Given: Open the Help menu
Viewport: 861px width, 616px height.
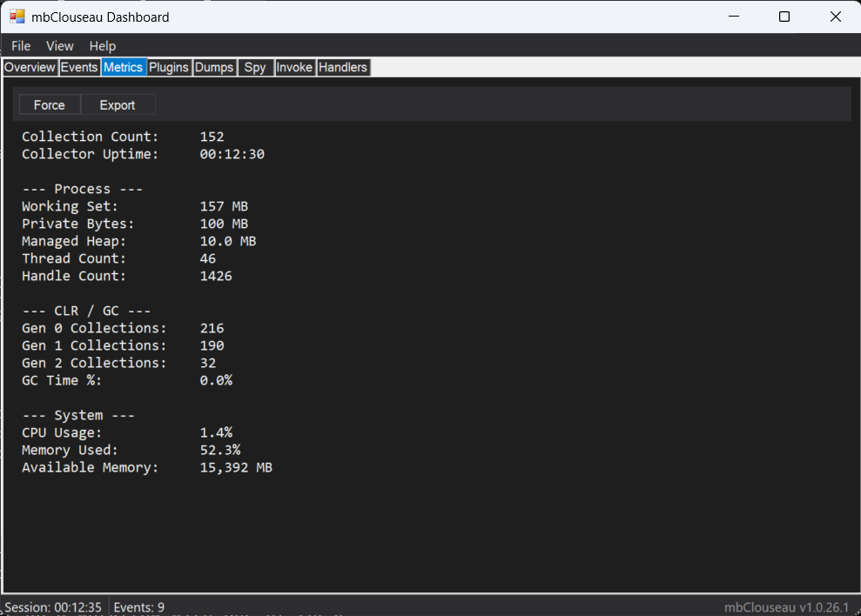Looking at the screenshot, I should (x=102, y=45).
